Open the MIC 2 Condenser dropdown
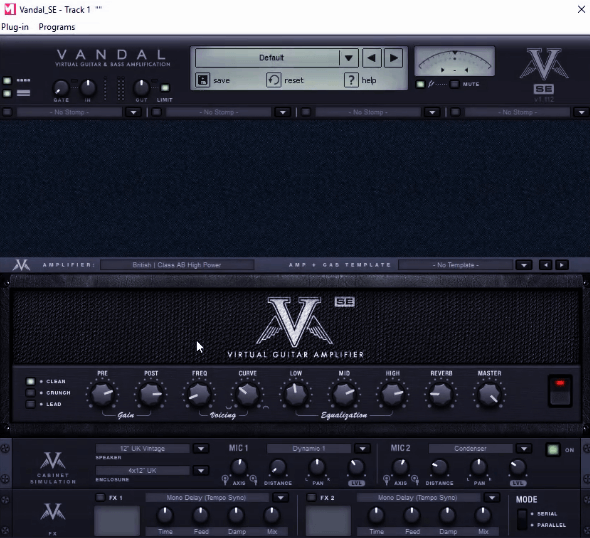Image resolution: width=590 pixels, height=538 pixels. pyautogui.click(x=524, y=448)
